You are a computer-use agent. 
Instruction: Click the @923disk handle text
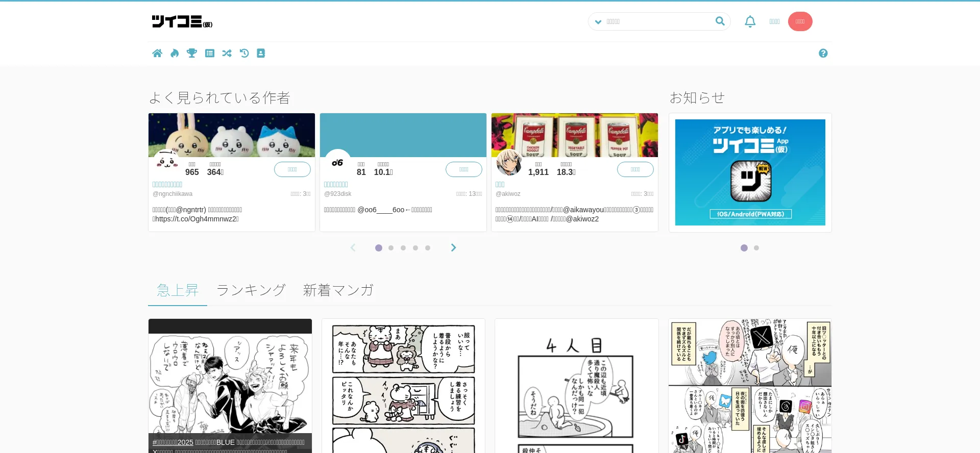338,194
